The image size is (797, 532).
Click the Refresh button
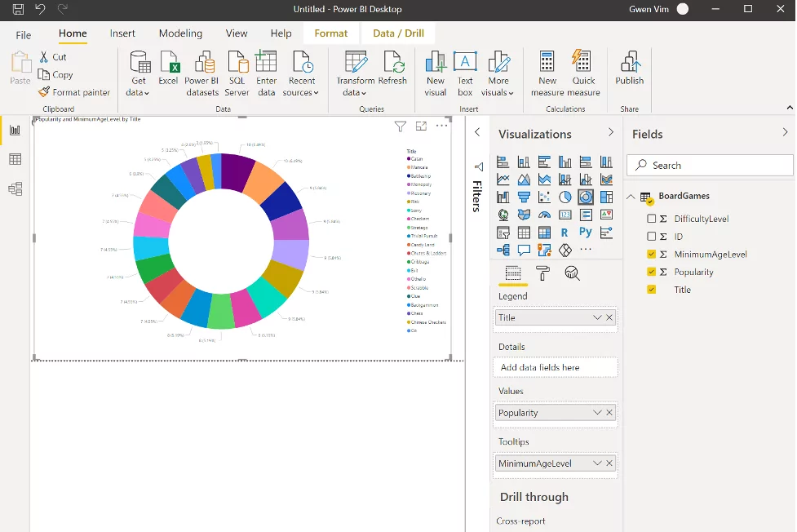(392, 69)
